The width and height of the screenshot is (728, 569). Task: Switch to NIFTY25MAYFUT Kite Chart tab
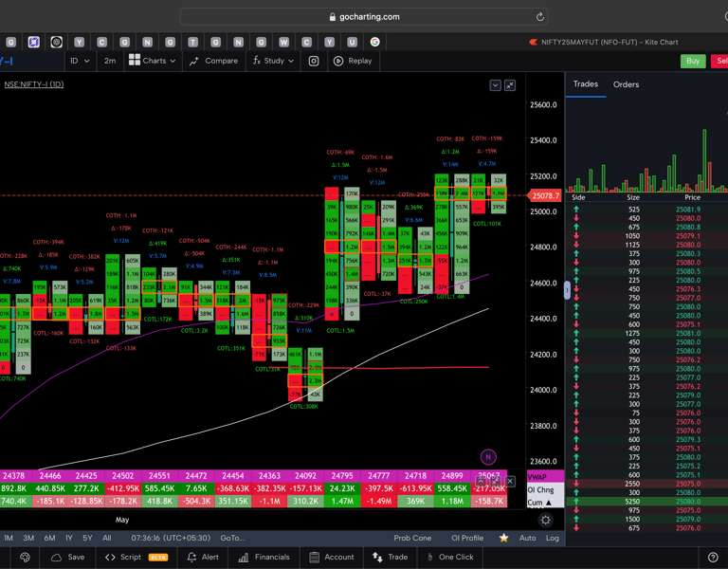point(604,43)
